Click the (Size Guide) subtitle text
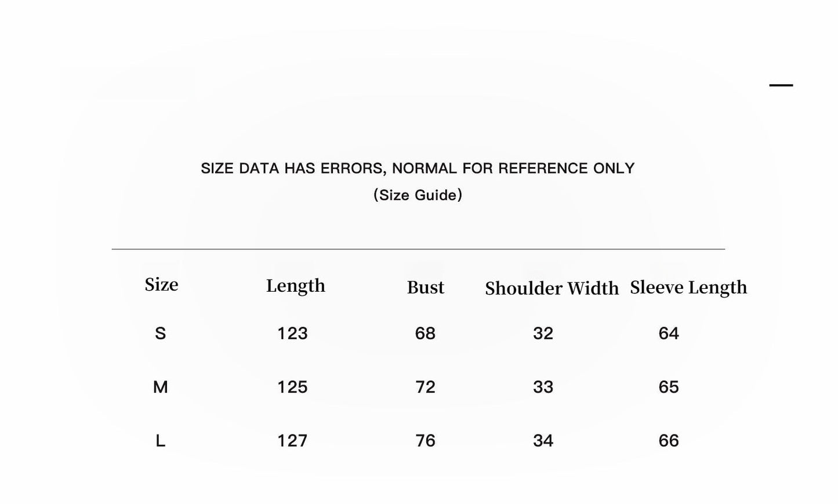838x504 pixels. 418,195
